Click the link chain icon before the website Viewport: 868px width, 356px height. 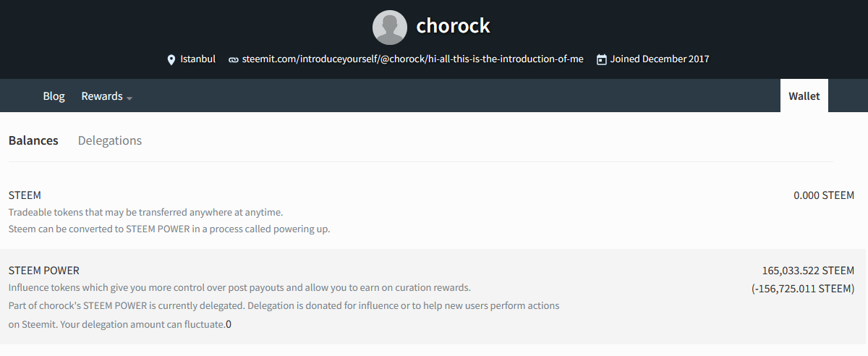[233, 59]
